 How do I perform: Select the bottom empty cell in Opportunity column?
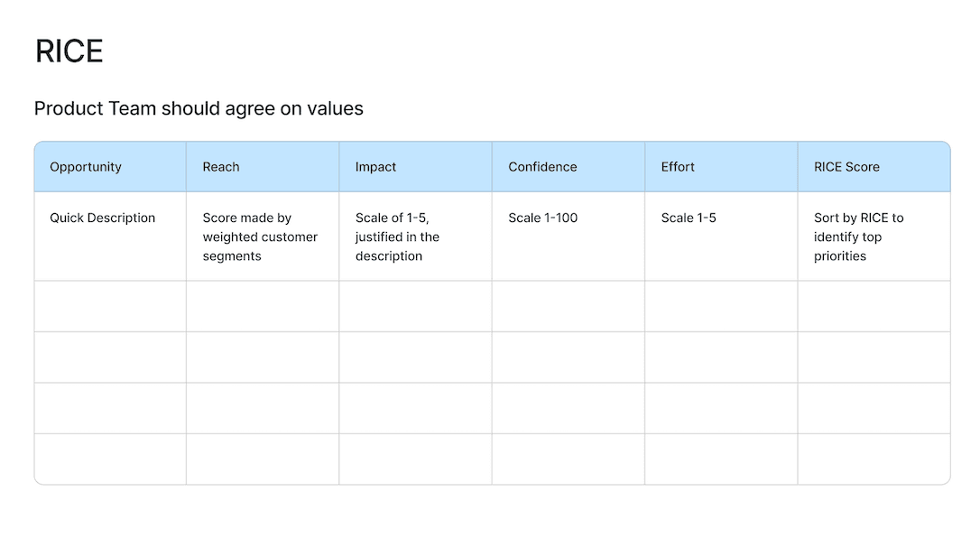point(110,459)
